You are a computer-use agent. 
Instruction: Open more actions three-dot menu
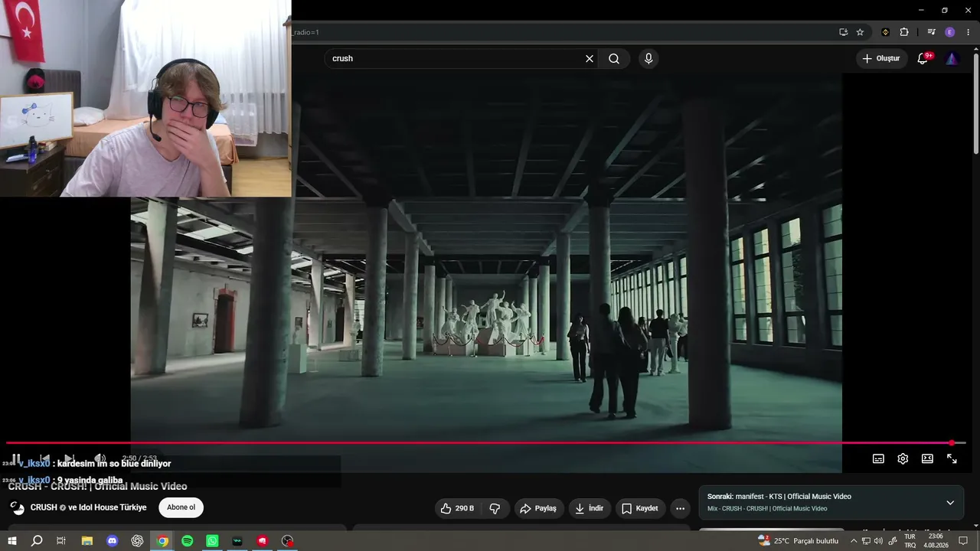coord(680,508)
